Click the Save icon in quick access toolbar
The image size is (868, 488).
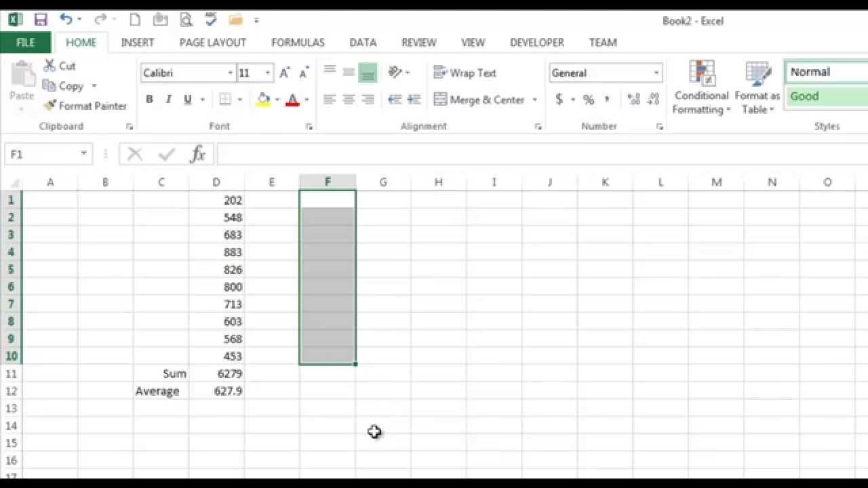tap(41, 20)
